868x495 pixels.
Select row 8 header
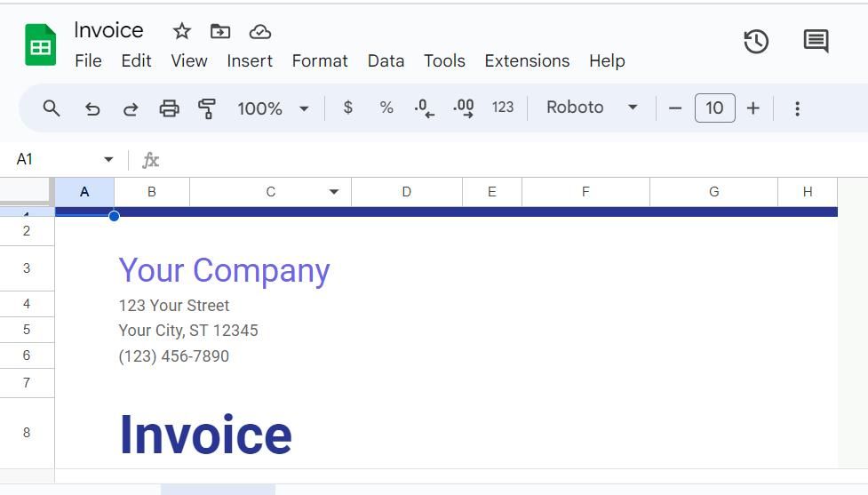tap(27, 433)
